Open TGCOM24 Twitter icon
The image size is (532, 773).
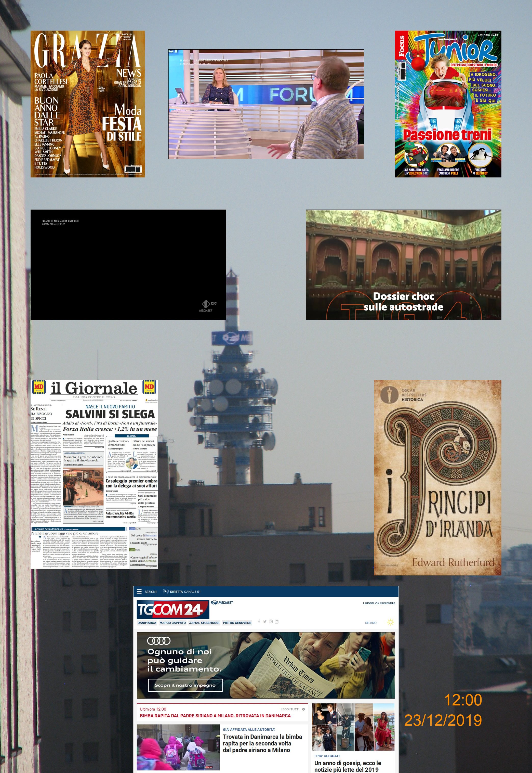pos(265,621)
